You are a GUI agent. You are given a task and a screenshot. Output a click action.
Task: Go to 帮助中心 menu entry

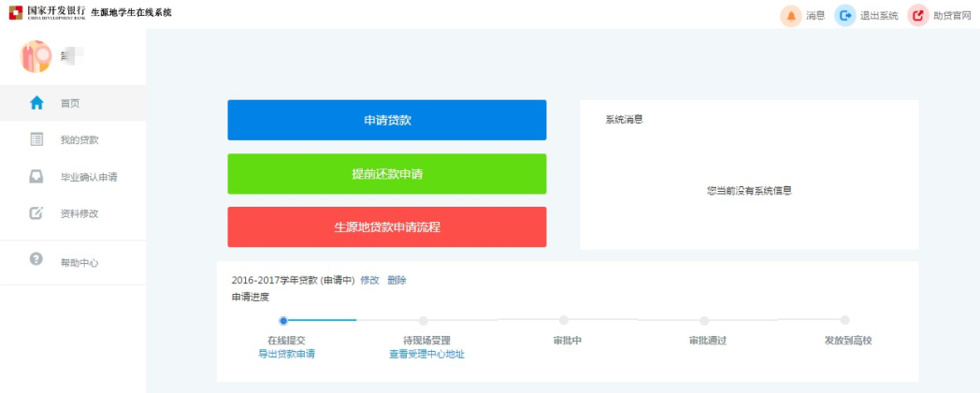(x=79, y=263)
